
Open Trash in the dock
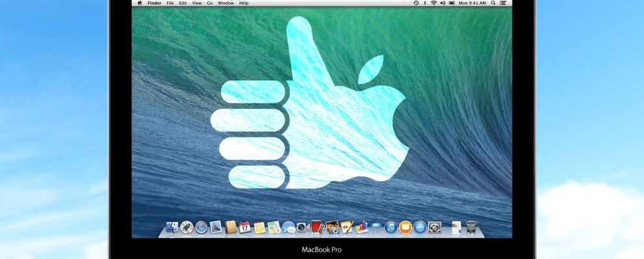(471, 227)
